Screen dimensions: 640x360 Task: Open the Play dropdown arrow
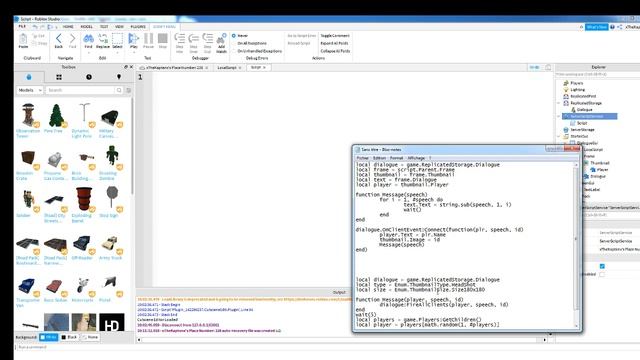[x=133, y=52]
